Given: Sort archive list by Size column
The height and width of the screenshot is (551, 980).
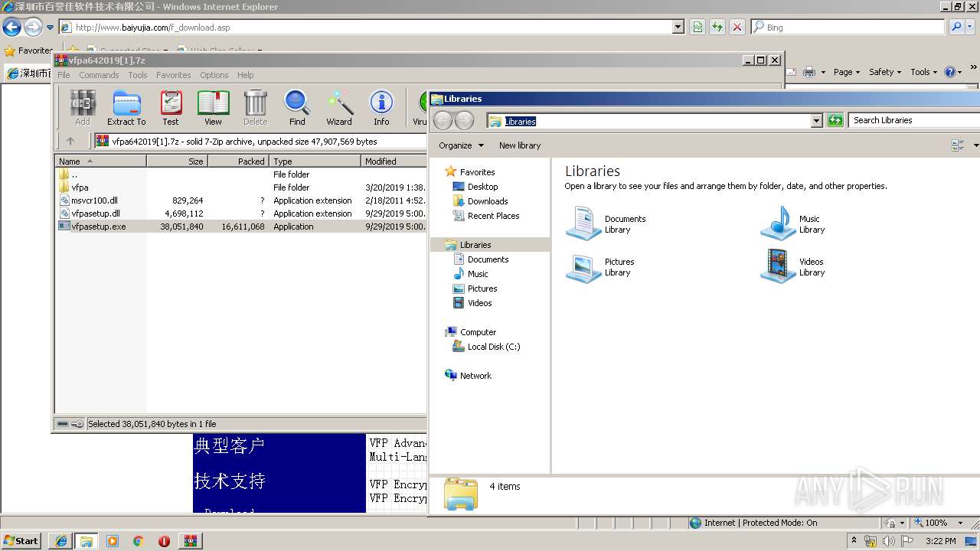Looking at the screenshot, I should 178,161.
